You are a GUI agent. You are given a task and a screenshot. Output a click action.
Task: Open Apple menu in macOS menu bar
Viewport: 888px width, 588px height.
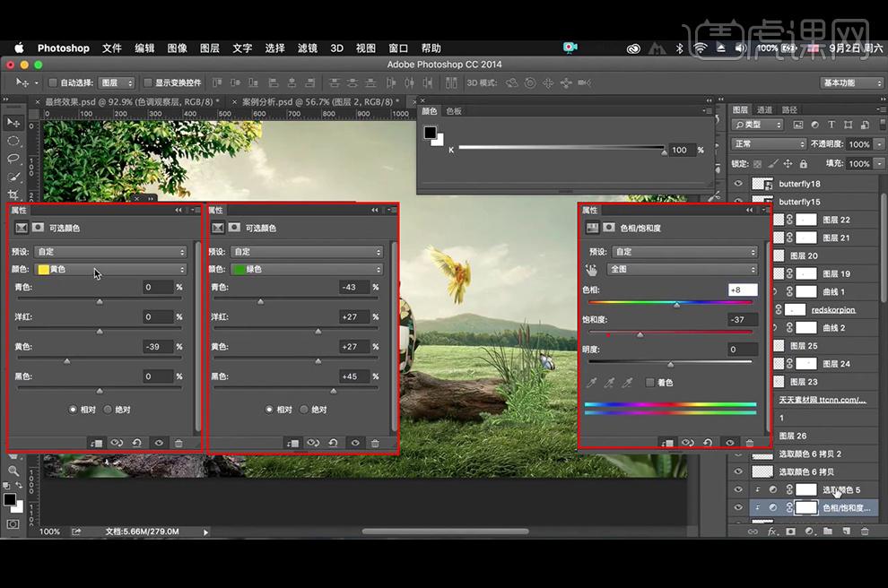point(19,48)
